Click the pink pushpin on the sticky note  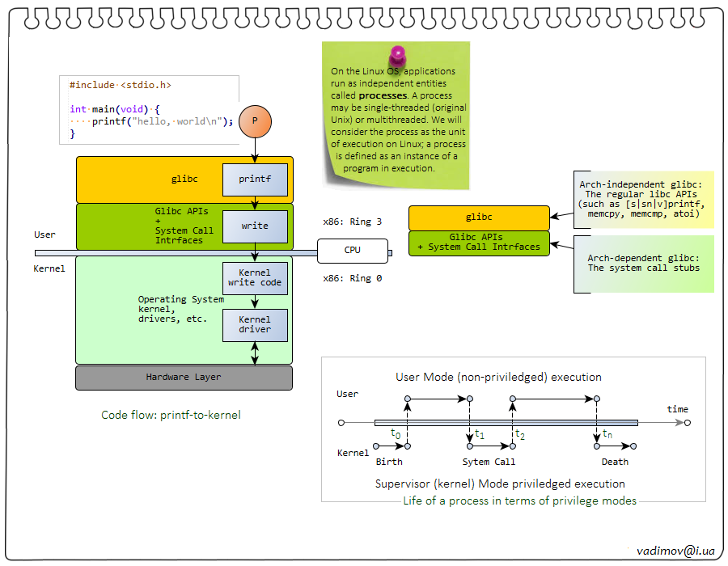(x=398, y=57)
